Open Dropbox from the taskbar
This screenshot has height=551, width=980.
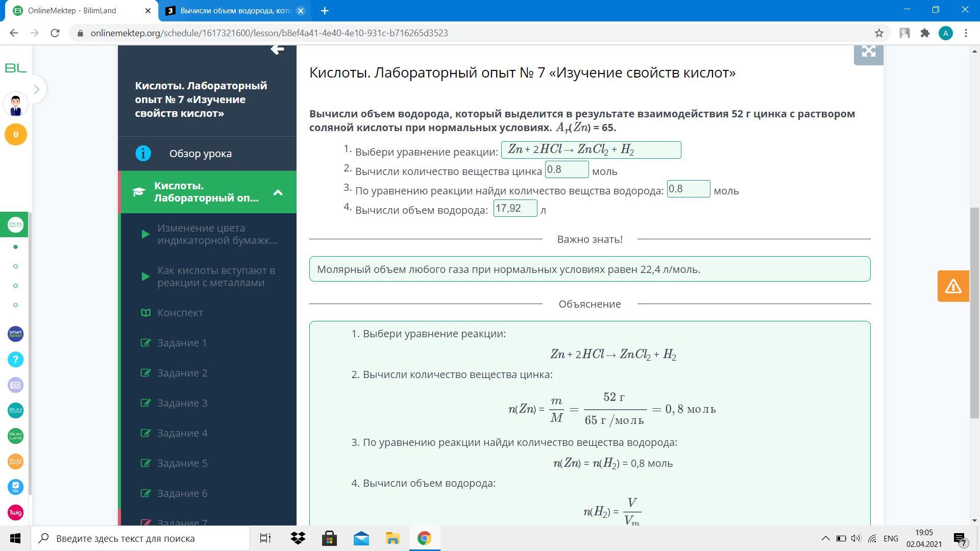click(298, 538)
